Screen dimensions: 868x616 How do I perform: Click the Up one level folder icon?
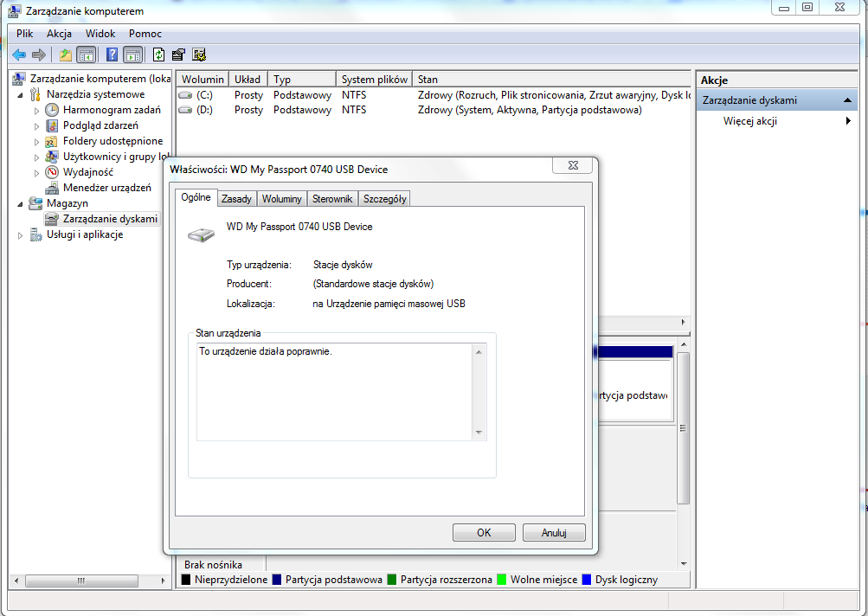(65, 55)
